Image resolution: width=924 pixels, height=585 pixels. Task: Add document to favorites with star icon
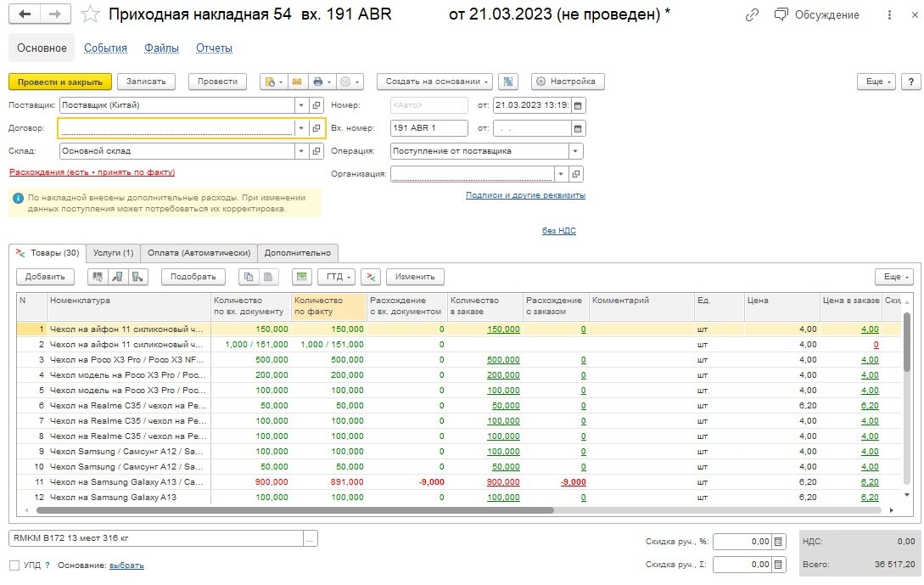pyautogui.click(x=92, y=15)
